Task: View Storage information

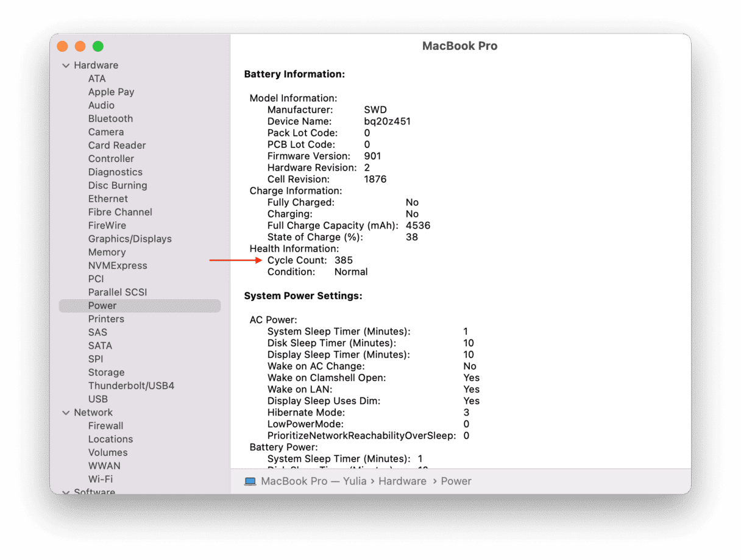Action: [x=106, y=374]
